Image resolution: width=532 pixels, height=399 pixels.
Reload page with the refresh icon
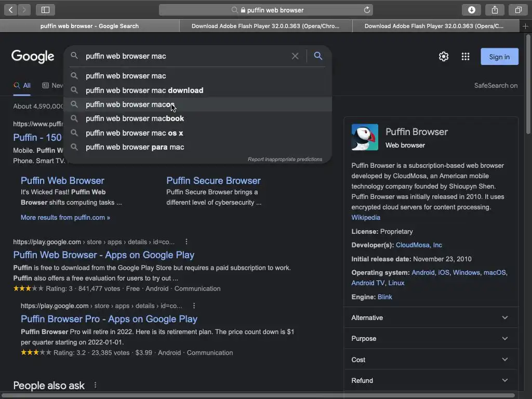pos(367,10)
